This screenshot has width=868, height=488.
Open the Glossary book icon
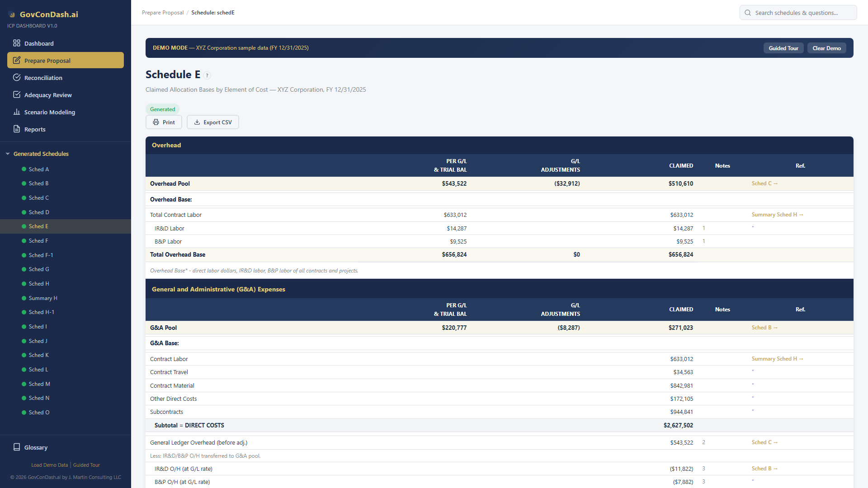pyautogui.click(x=17, y=447)
